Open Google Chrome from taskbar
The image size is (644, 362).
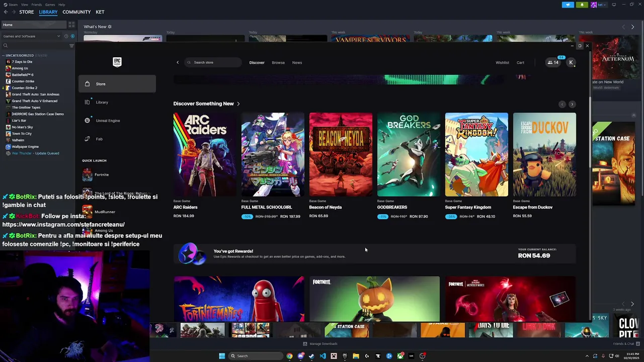289,356
